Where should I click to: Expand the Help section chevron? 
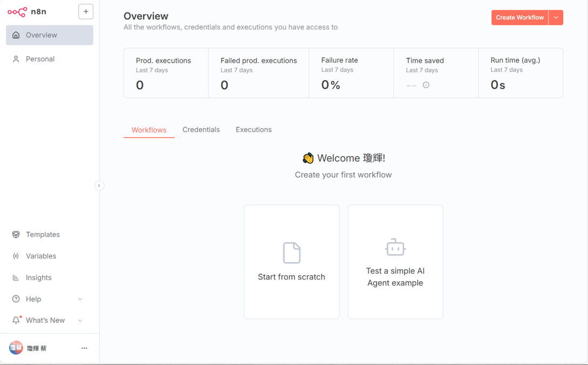click(81, 299)
